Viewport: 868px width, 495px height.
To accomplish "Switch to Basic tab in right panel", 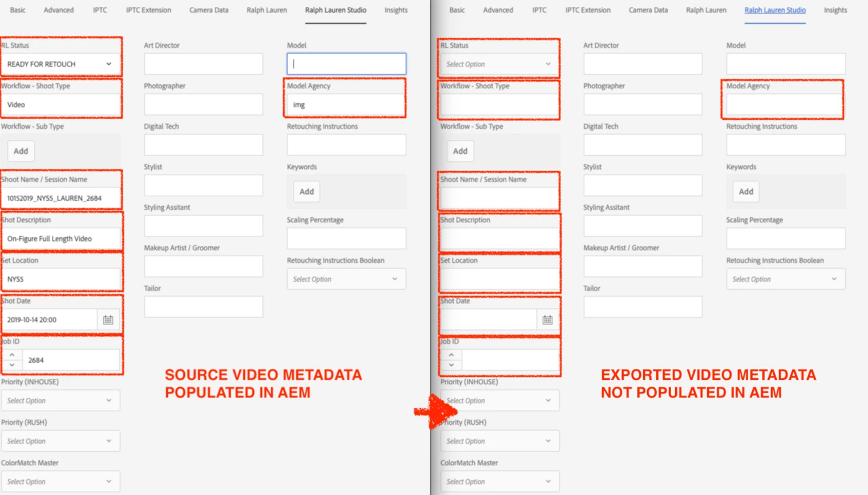I will 457,10.
